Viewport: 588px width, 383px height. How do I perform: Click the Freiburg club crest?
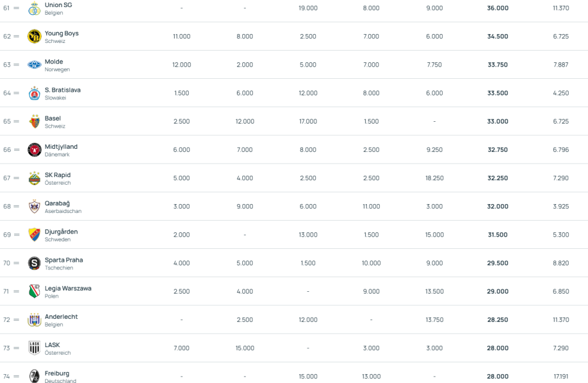tap(34, 376)
